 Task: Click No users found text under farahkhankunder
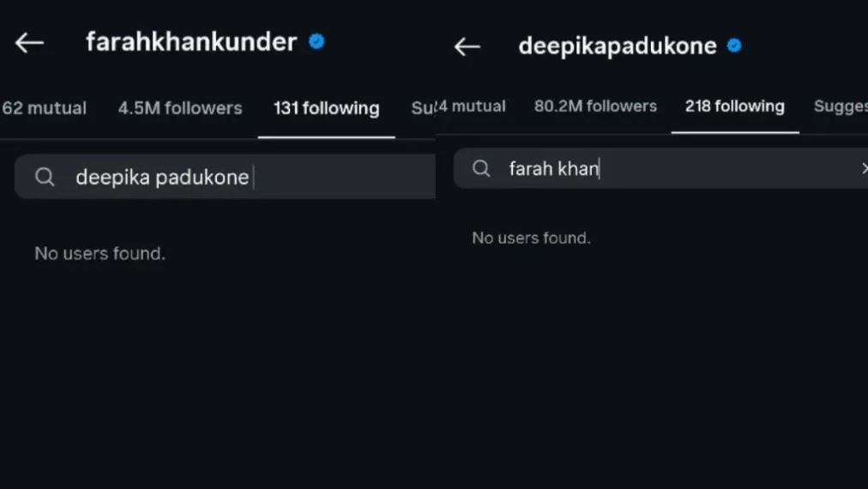click(x=99, y=254)
